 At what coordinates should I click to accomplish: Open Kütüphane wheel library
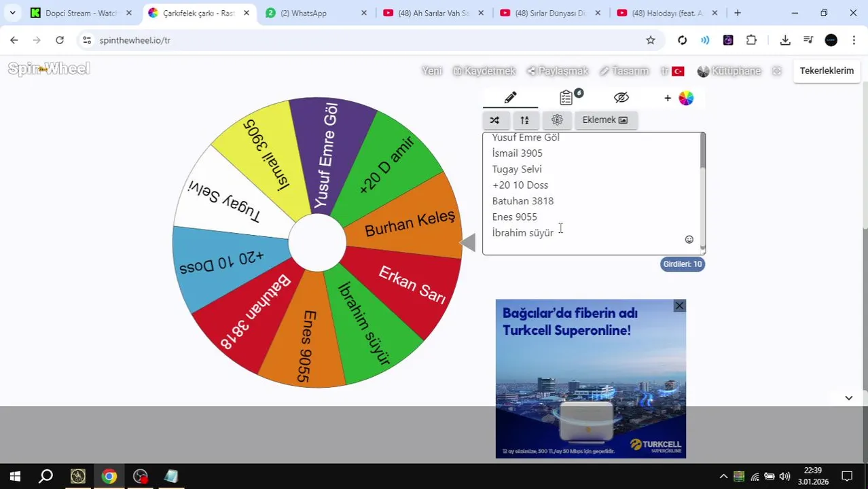click(729, 71)
